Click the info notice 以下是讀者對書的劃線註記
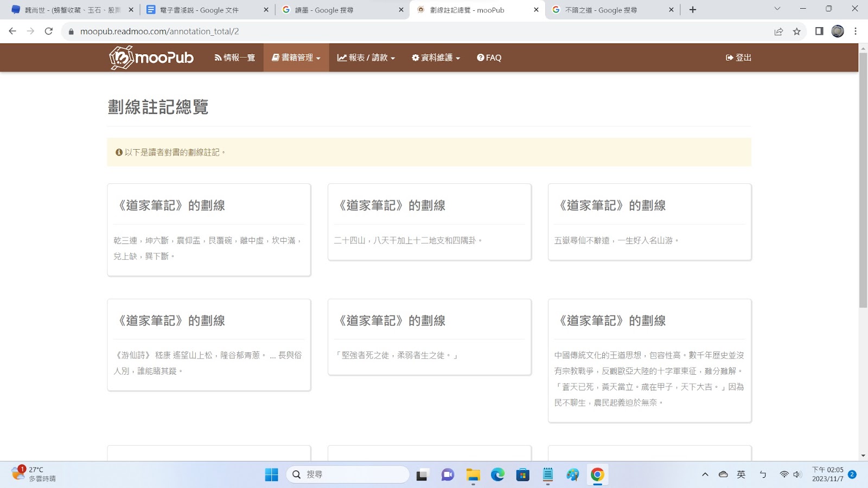 (x=429, y=152)
